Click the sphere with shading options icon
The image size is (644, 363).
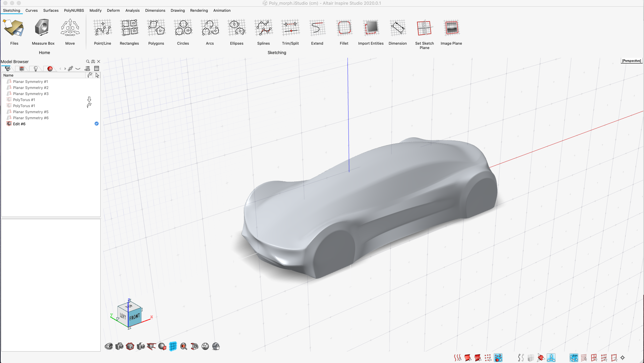click(x=162, y=346)
